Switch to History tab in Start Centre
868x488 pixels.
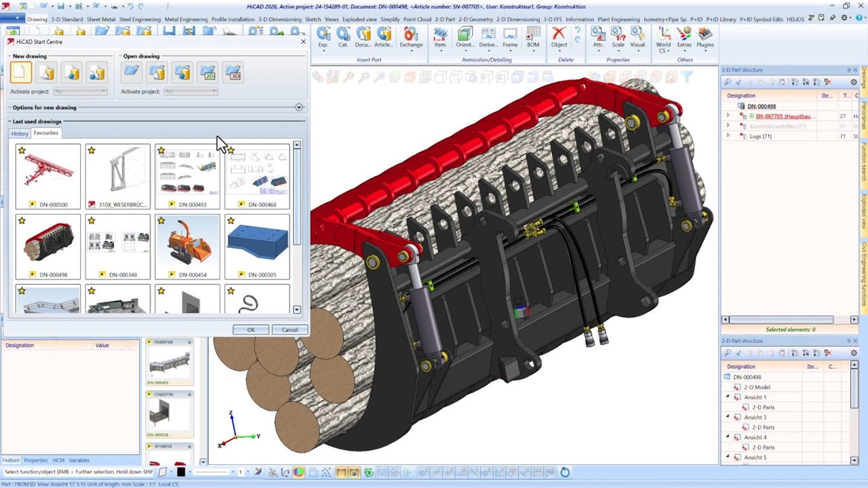tap(20, 134)
